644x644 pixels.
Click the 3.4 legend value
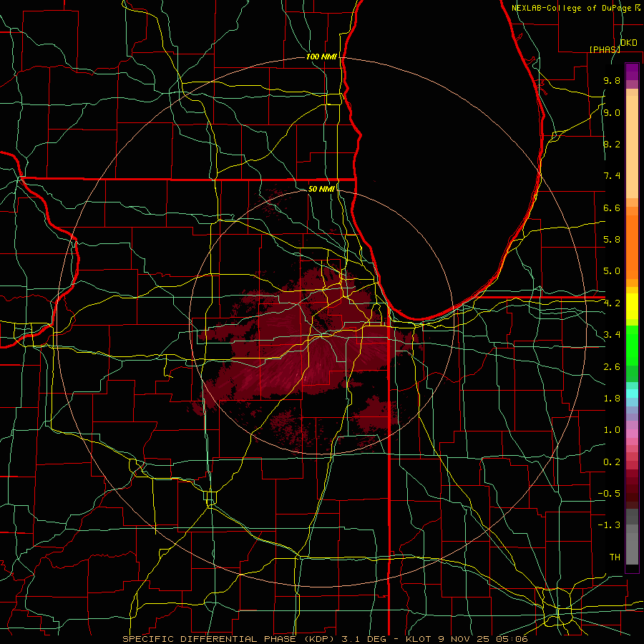(612, 335)
